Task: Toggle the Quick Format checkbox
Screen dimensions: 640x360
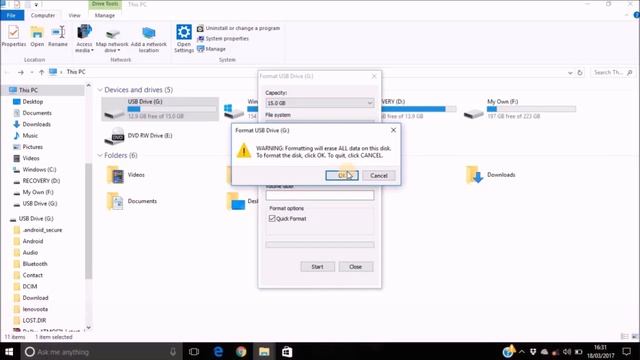Action: 272,218
